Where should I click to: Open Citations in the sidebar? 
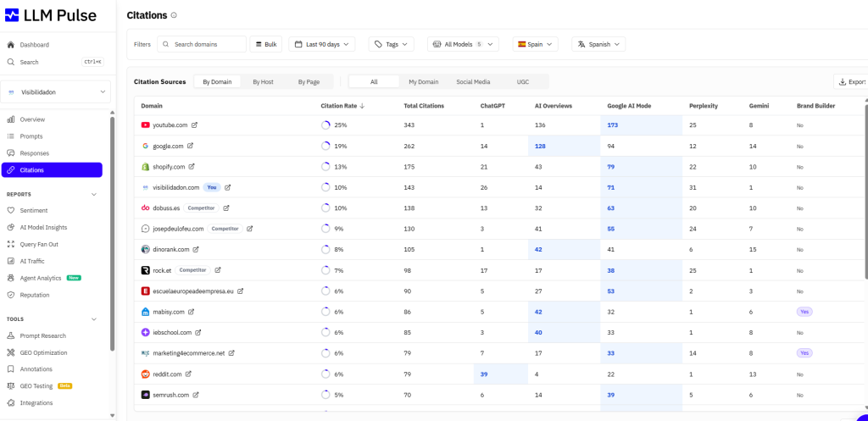[52, 169]
